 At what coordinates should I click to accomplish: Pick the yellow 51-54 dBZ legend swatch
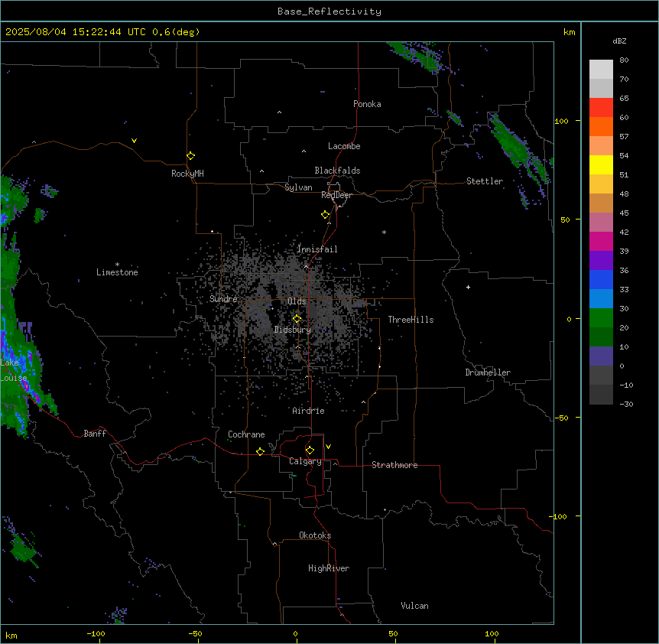[601, 164]
